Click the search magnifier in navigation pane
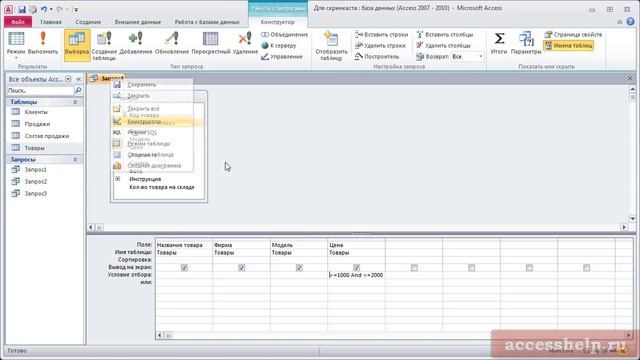Image resolution: width=640 pixels, height=360 pixels. [78, 90]
